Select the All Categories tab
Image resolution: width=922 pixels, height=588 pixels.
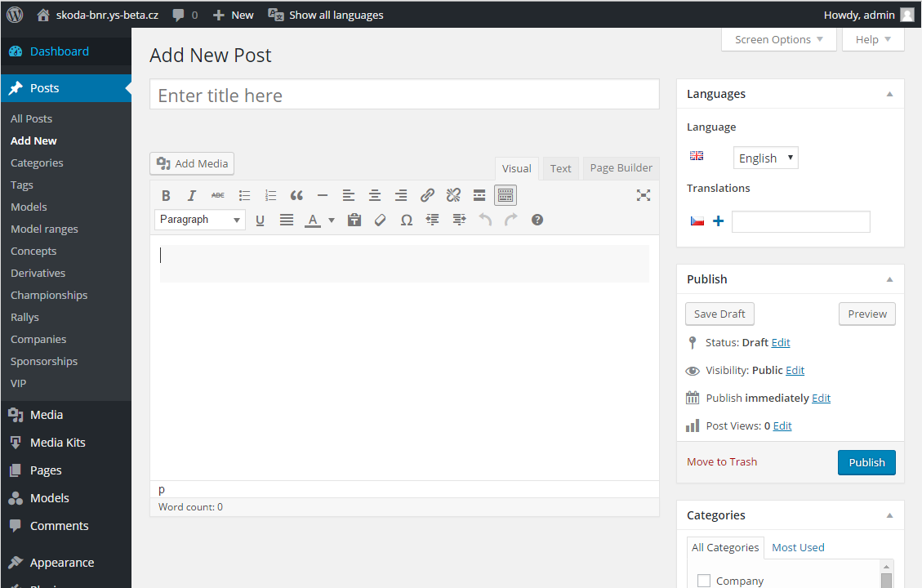[725, 547]
